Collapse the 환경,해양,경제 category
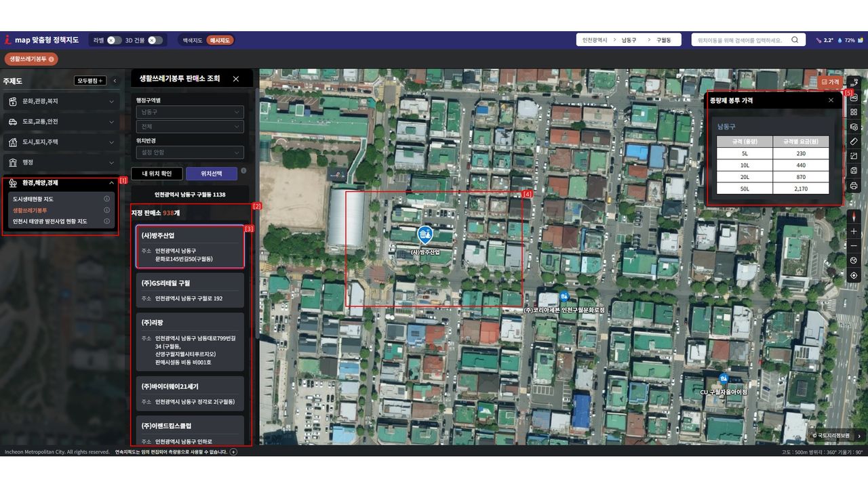The width and height of the screenshot is (868, 488). tap(111, 182)
